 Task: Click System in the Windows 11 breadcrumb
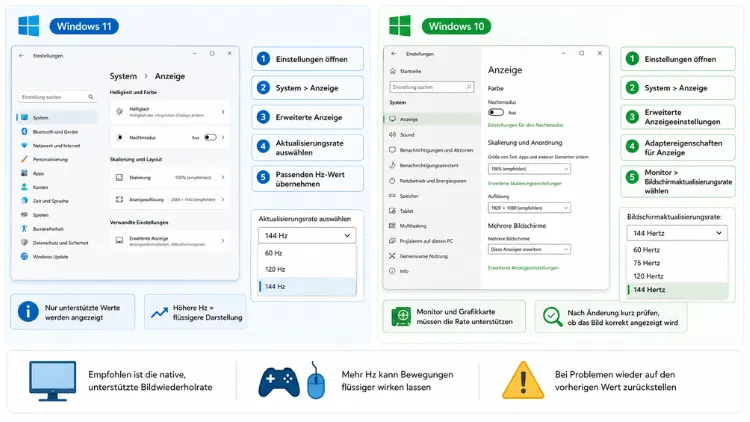[x=123, y=76]
